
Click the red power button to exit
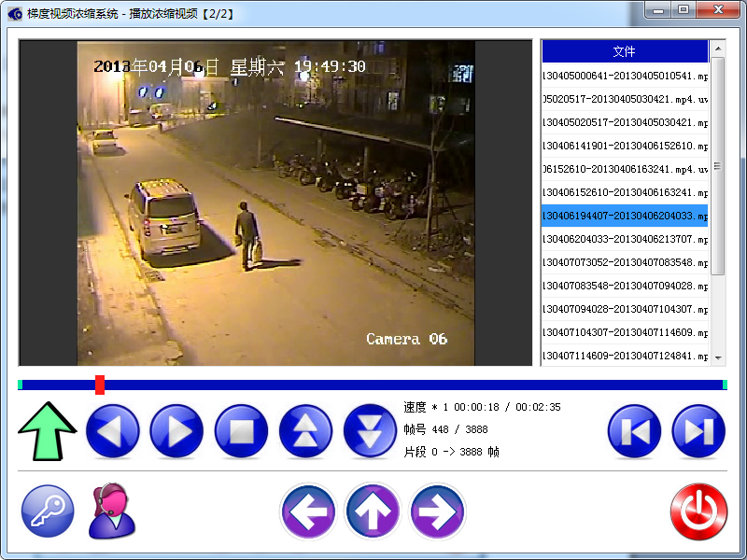pyautogui.click(x=698, y=511)
